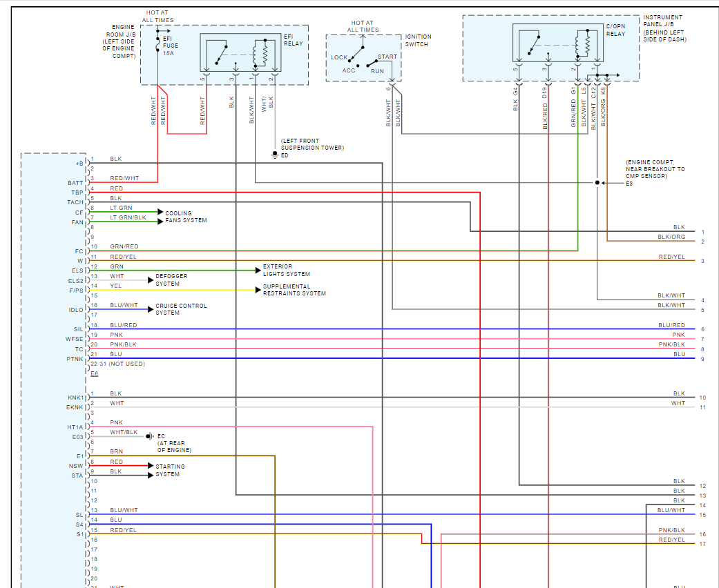
Task: Click the Cruise Control System reference
Action: [x=181, y=309]
